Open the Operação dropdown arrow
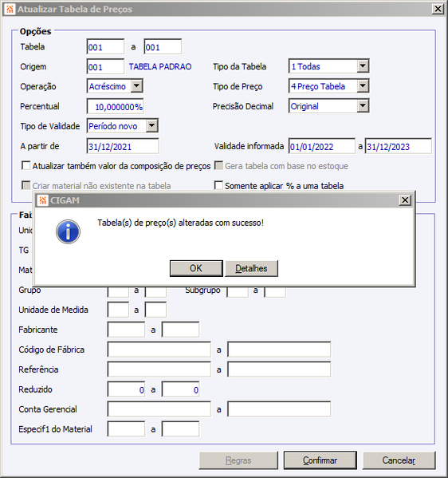This screenshot has height=478, width=448. pos(137,86)
